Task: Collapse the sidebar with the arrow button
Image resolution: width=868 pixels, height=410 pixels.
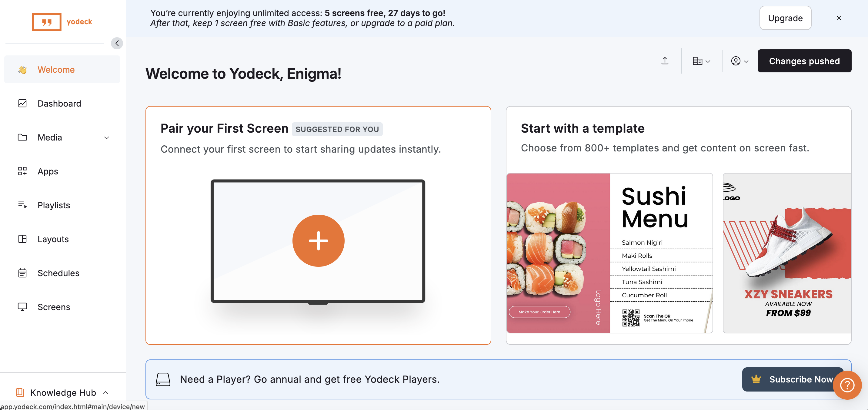Action: 117,43
